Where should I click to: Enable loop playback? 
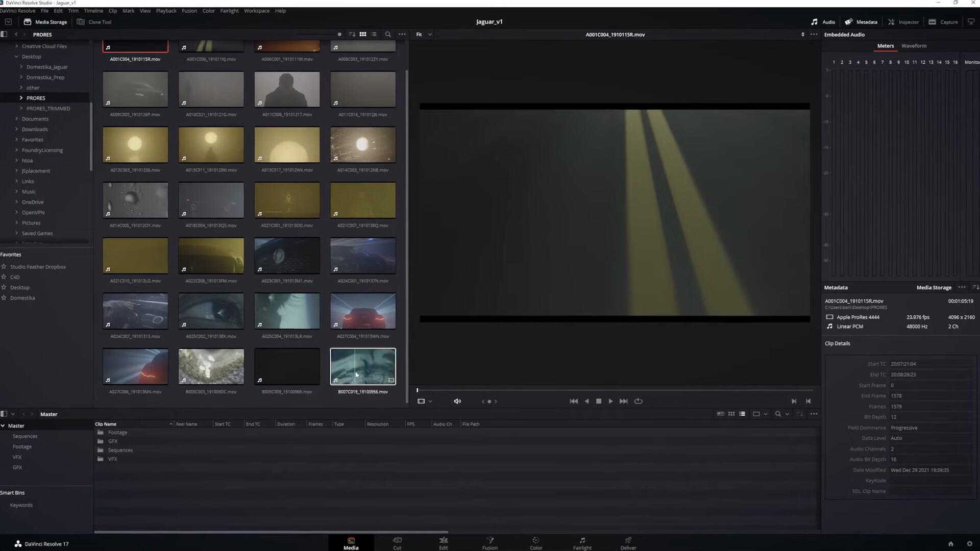pyautogui.click(x=639, y=401)
